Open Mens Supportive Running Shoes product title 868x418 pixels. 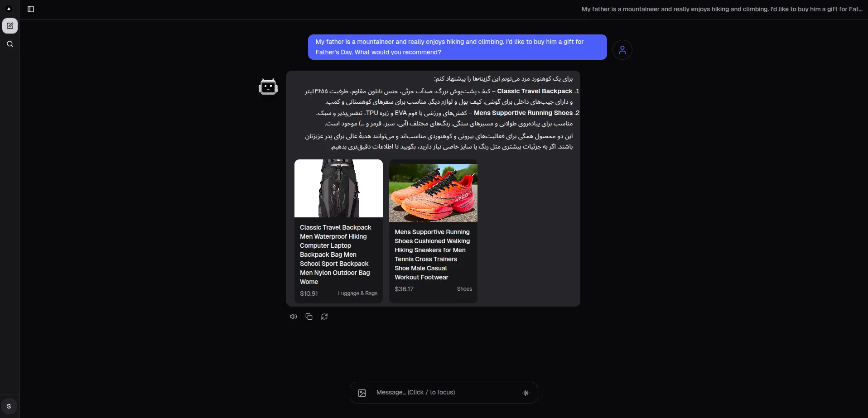(x=433, y=255)
